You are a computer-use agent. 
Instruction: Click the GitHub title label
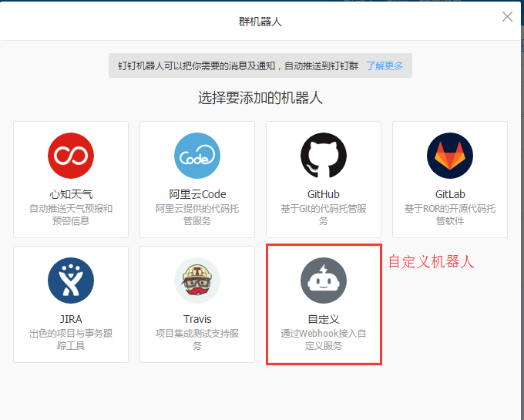point(324,194)
